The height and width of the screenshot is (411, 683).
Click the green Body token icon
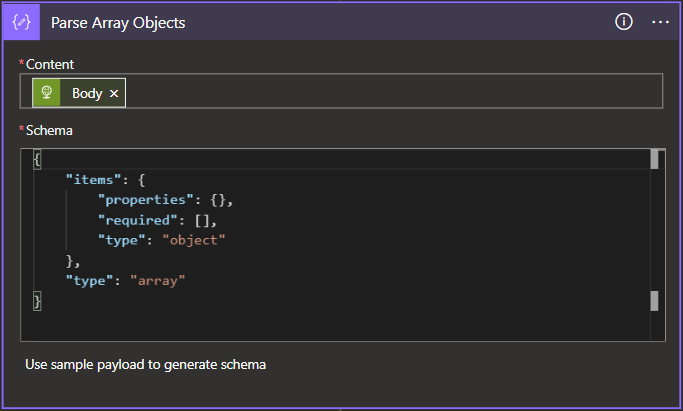click(x=46, y=93)
